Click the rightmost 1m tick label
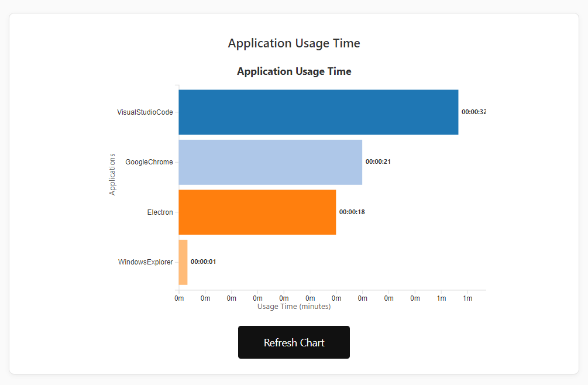The width and height of the screenshot is (588, 385). point(467,298)
